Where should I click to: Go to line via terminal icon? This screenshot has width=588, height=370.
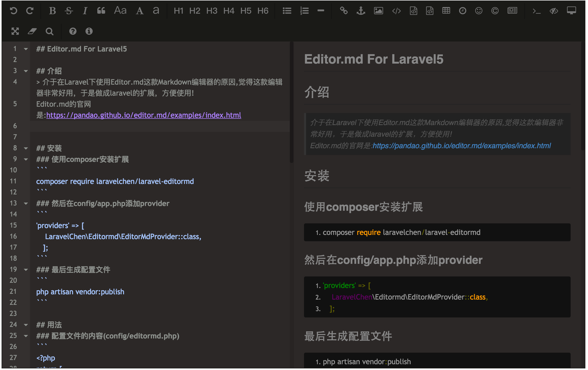pos(536,11)
